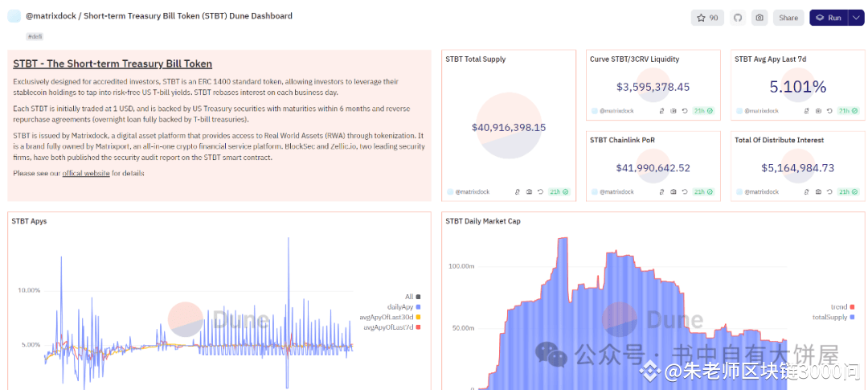Click camera icon on STBT Chainlink PoR card

[674, 191]
